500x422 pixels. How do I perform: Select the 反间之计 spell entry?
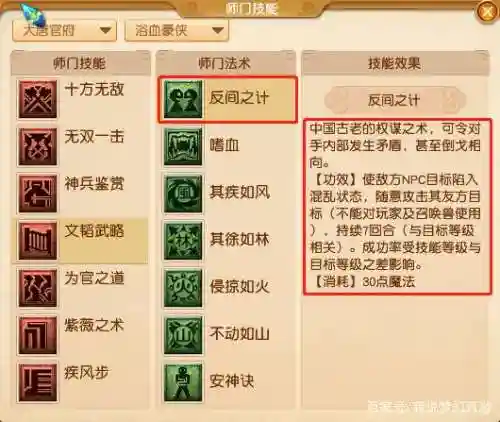click(227, 99)
